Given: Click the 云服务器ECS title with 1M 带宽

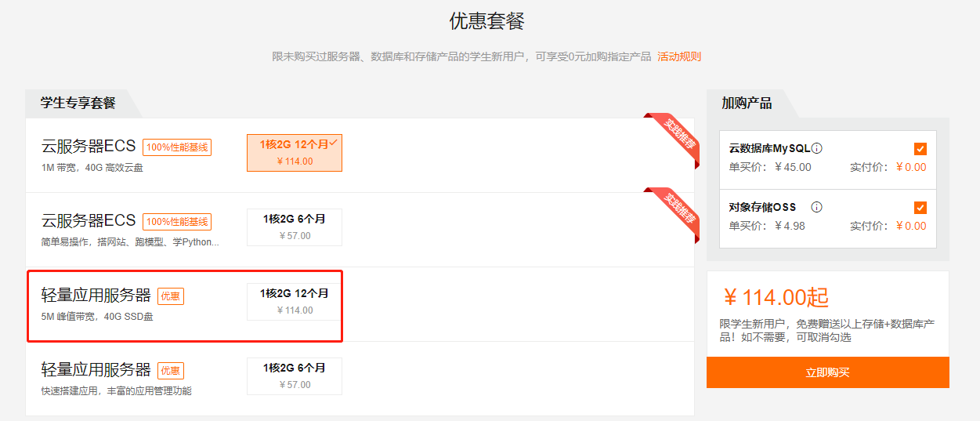Looking at the screenshot, I should (89, 147).
